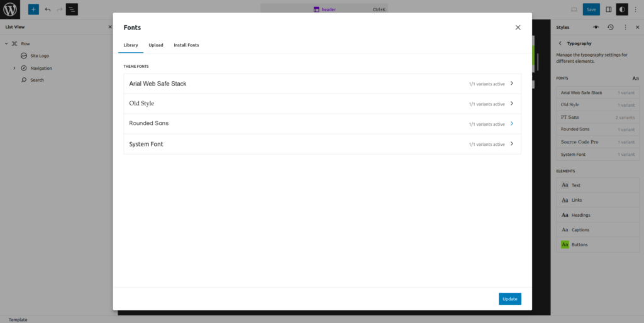The image size is (644, 323).
Task: Toggle the Styles half-circle icon
Action: point(622,9)
